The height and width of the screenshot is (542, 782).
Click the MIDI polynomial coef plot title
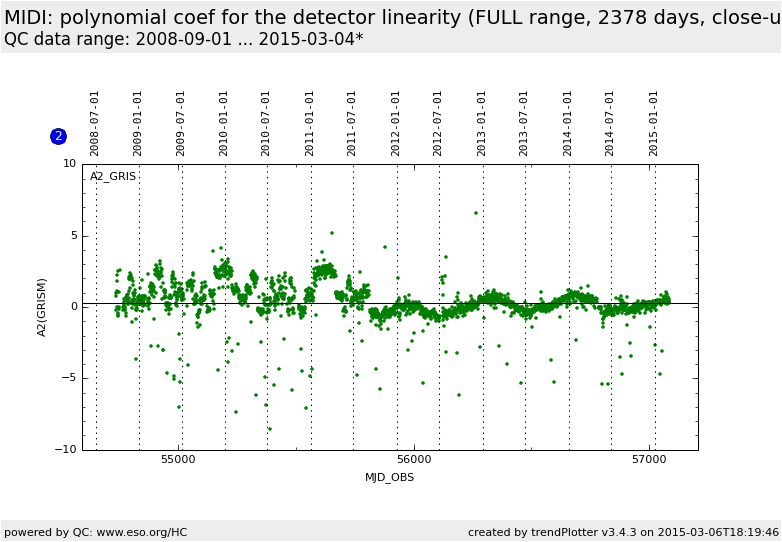click(x=391, y=18)
